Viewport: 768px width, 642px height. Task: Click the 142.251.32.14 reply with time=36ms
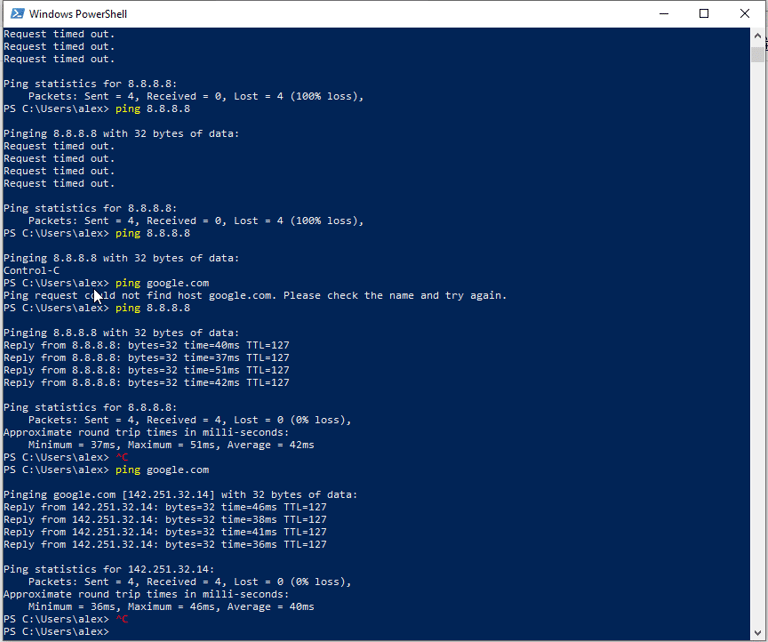pos(165,545)
